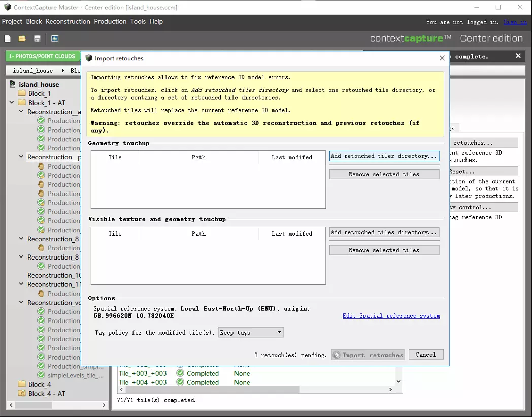This screenshot has height=417, width=532.
Task: Sort by Path column in Geometry touchup
Action: coord(198,157)
